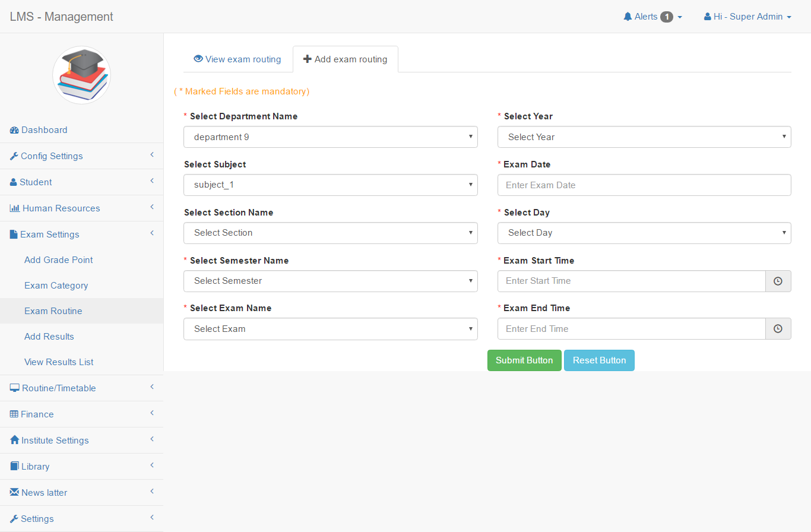811x532 pixels.
Task: Expand the Settings sidebar section chevron
Action: pos(151,518)
